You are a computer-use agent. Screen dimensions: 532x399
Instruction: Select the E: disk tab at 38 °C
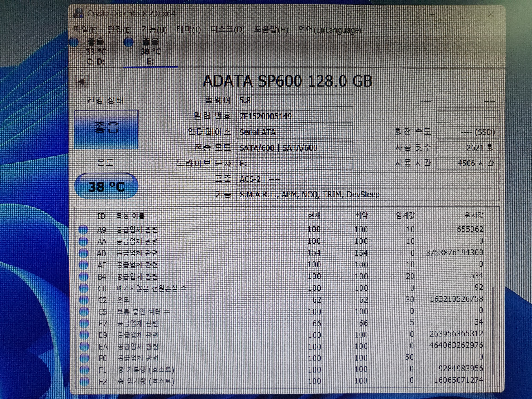[x=150, y=51]
